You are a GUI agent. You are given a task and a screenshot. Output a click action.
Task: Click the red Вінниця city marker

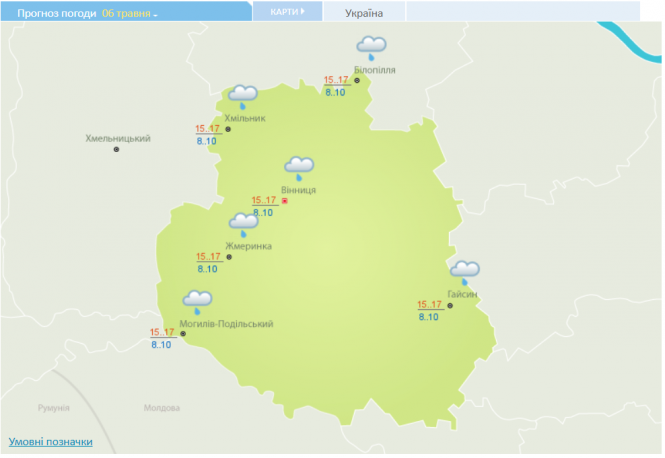click(x=285, y=201)
